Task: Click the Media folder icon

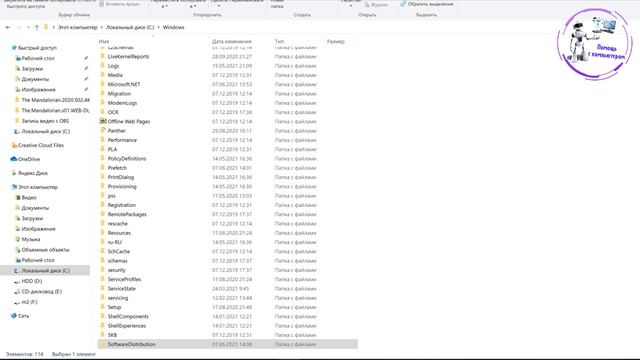Action: (x=103, y=75)
